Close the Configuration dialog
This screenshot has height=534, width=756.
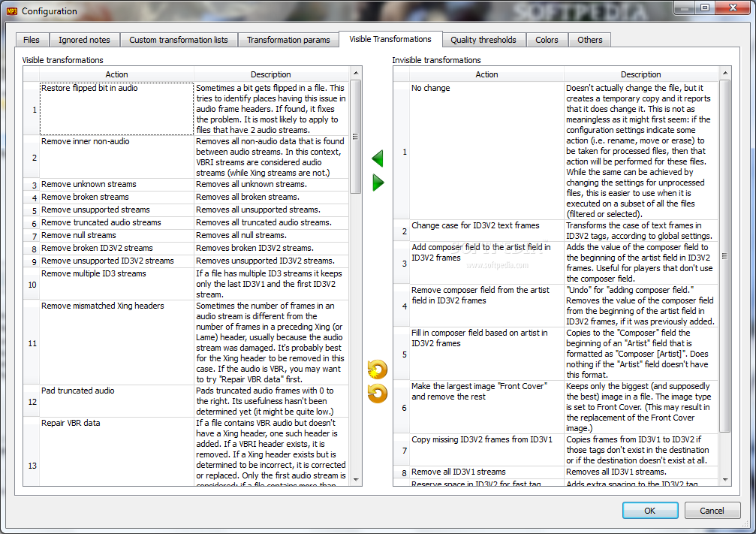[733, 8]
